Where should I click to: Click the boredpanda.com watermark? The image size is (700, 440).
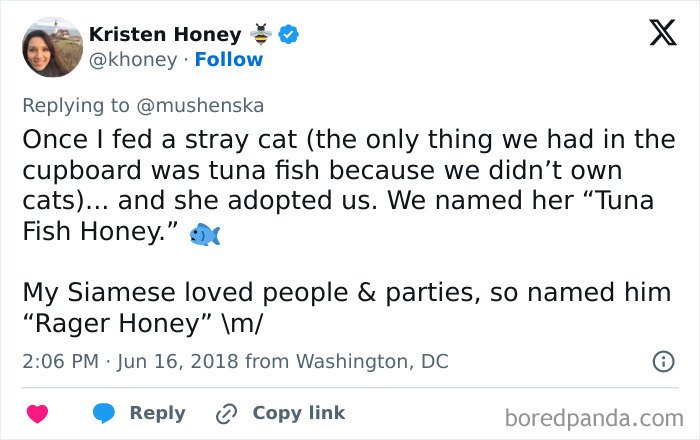[594, 416]
